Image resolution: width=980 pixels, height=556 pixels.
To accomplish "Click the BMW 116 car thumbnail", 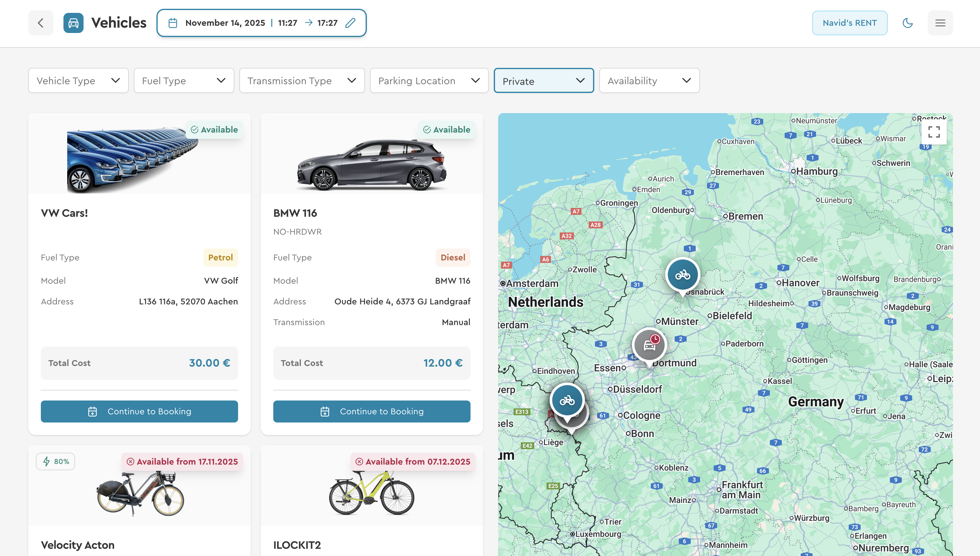I will click(x=372, y=165).
